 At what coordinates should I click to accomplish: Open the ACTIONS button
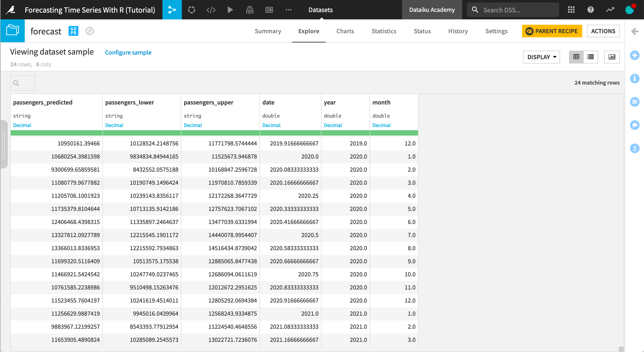tap(603, 31)
